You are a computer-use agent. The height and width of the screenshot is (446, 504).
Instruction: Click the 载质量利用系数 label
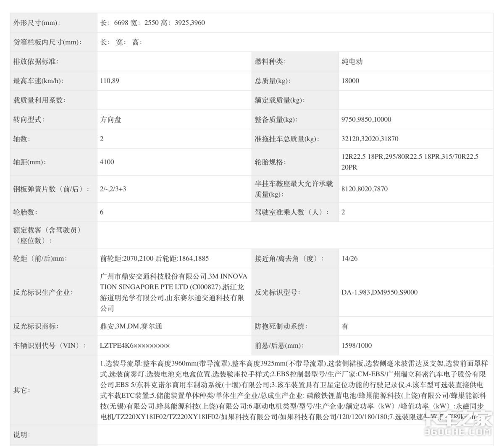[x=39, y=100]
